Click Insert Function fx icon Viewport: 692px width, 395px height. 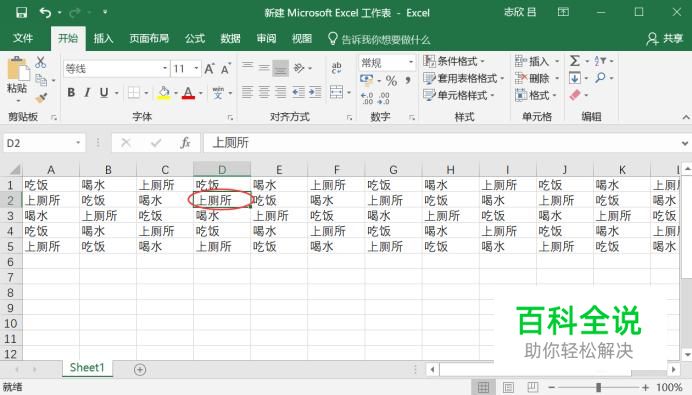[x=185, y=143]
